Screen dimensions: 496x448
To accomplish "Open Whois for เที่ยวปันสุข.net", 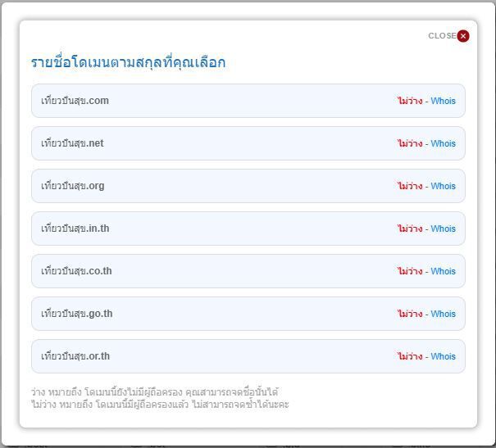I will point(444,143).
